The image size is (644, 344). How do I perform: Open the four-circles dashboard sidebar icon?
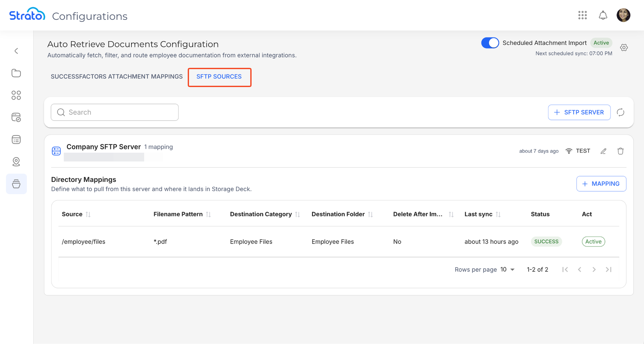(x=16, y=95)
